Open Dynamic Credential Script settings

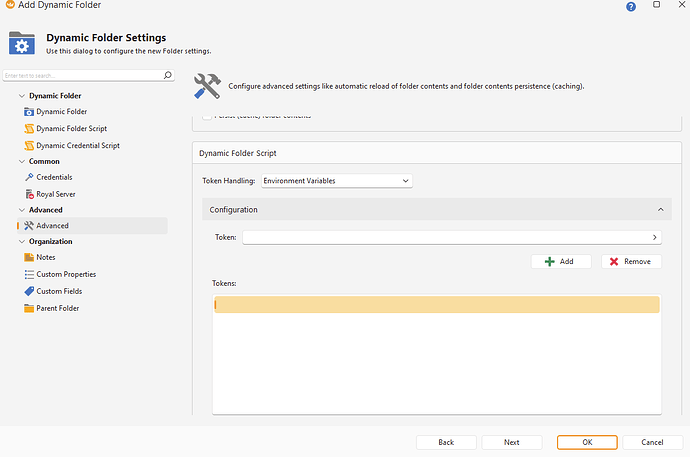[77, 145]
